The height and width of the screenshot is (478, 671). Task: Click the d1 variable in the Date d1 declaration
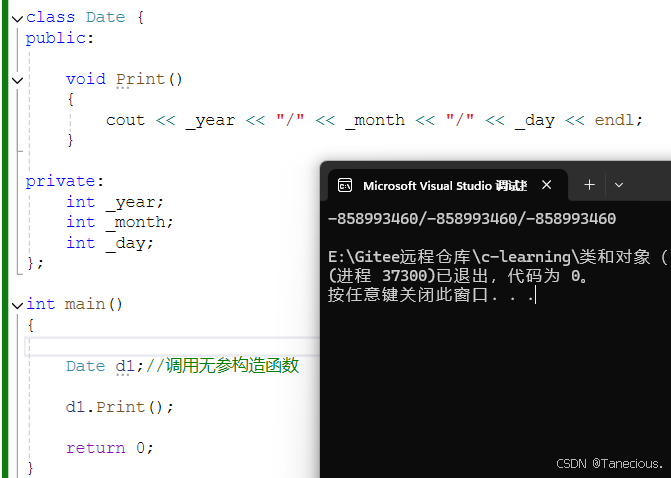click(125, 366)
